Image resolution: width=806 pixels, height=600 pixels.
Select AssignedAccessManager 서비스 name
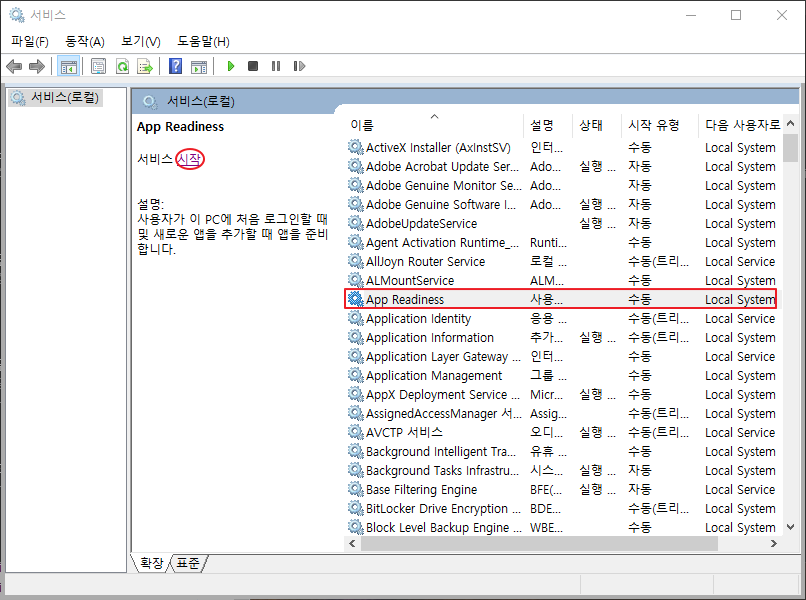pos(444,413)
